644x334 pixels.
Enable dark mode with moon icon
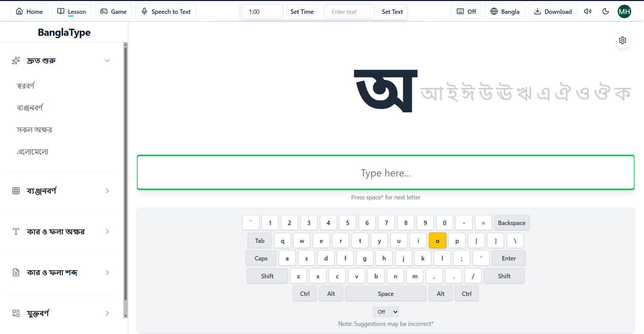pyautogui.click(x=605, y=11)
